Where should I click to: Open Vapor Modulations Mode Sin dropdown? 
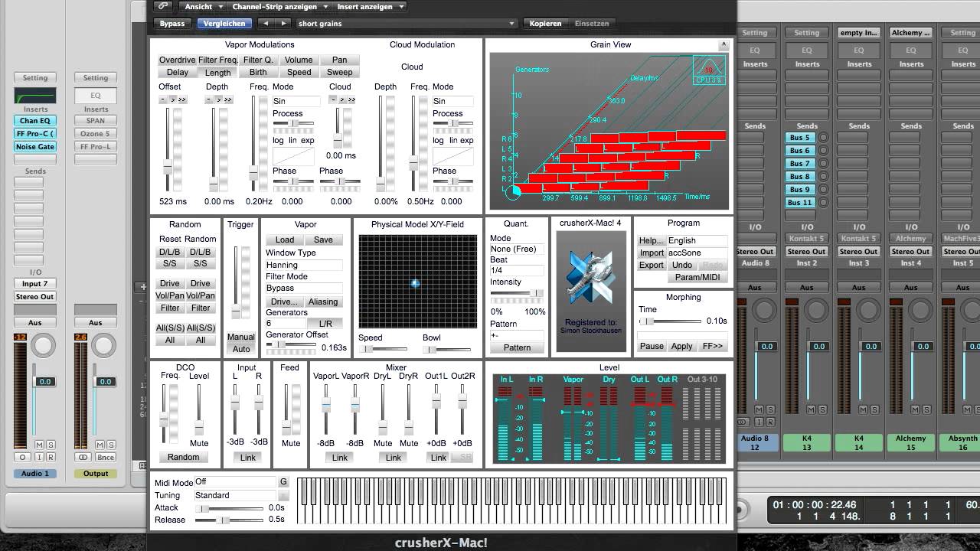pyautogui.click(x=296, y=101)
